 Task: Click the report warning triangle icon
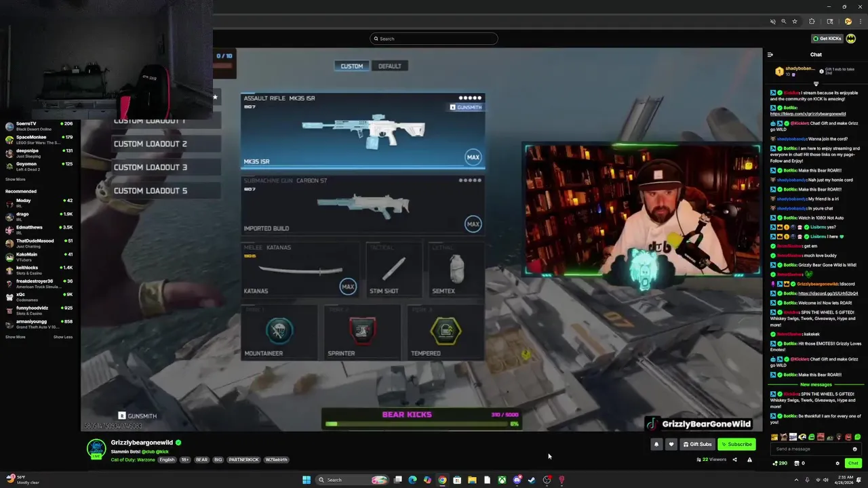[x=749, y=460]
